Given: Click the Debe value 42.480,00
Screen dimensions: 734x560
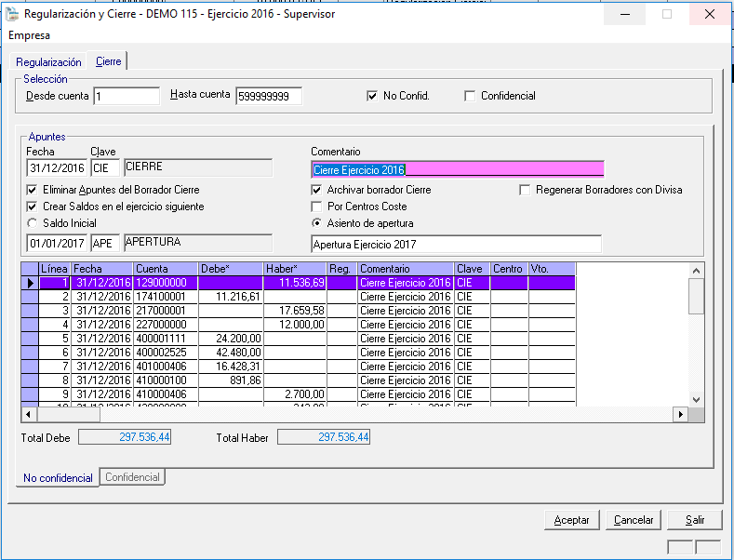Looking at the screenshot, I should (x=231, y=353).
